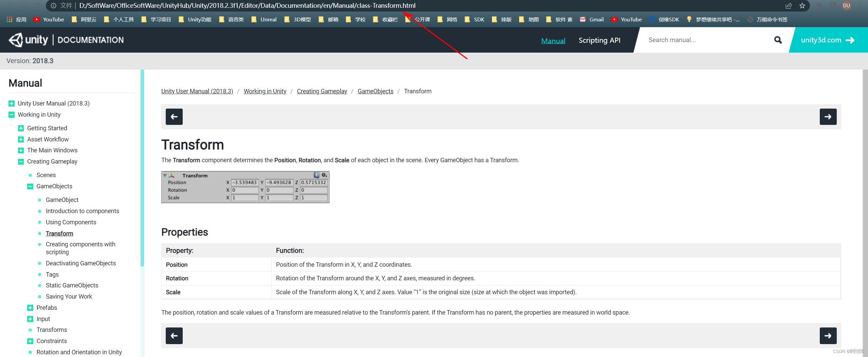Viewport: 868px width, 357px height.
Task: Switch to the Scripting API tab
Action: tap(599, 40)
